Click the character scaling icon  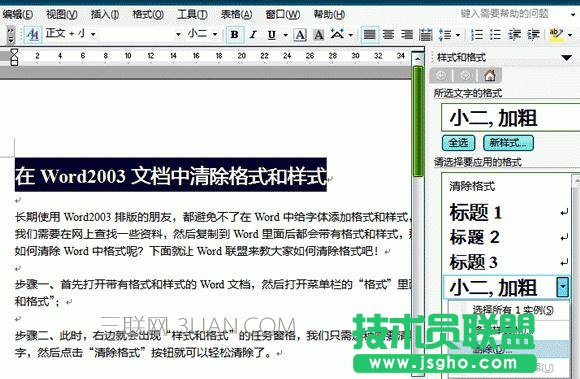[x=337, y=34]
